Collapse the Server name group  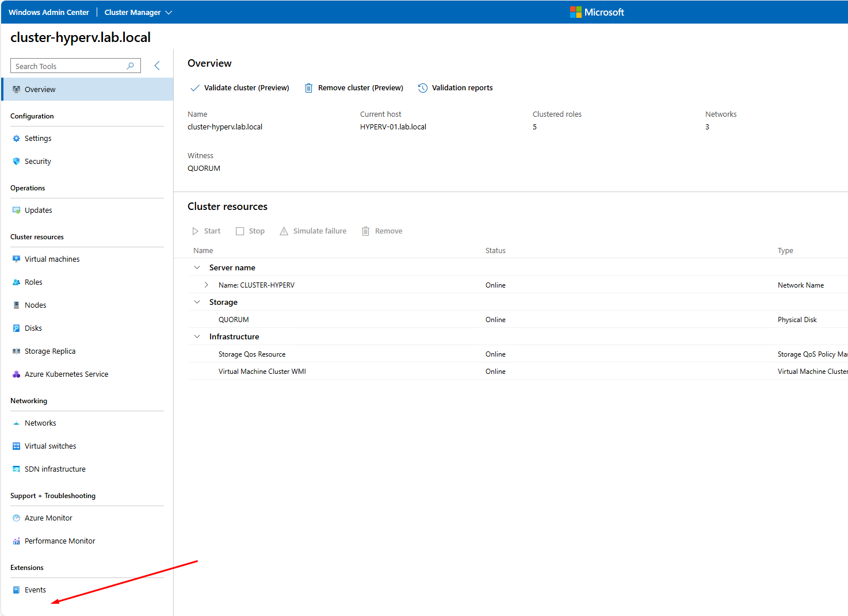tap(197, 267)
